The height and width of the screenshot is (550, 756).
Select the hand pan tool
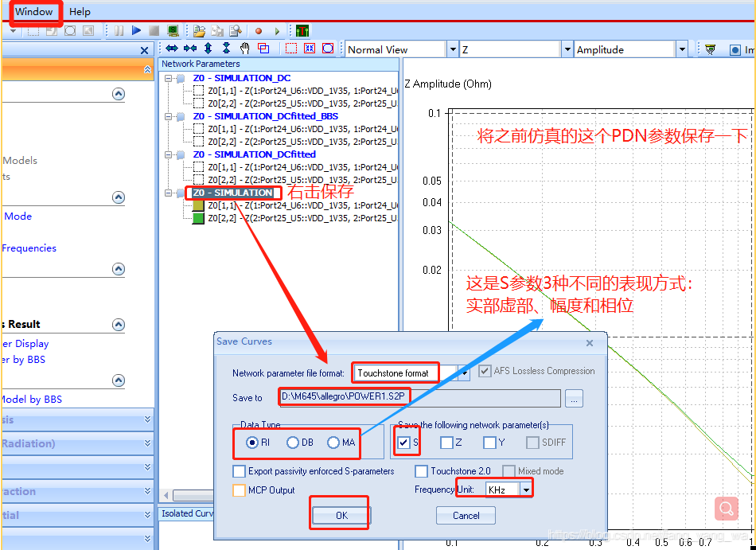[x=245, y=49]
